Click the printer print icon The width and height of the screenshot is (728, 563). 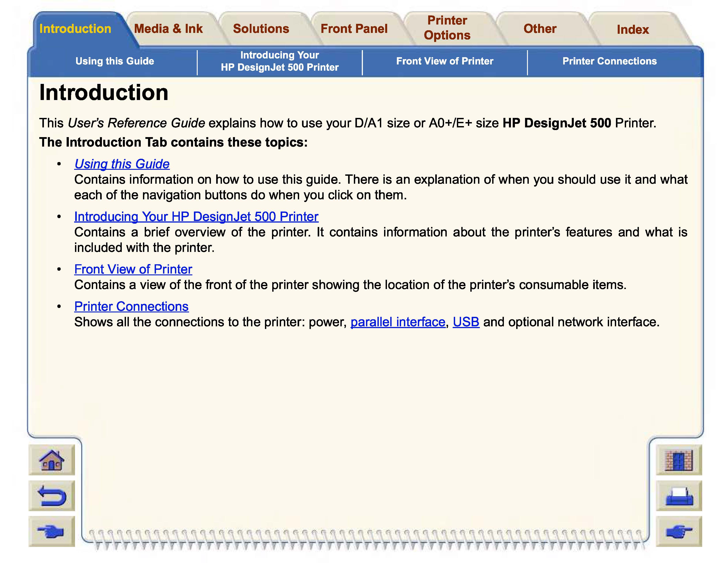679,496
